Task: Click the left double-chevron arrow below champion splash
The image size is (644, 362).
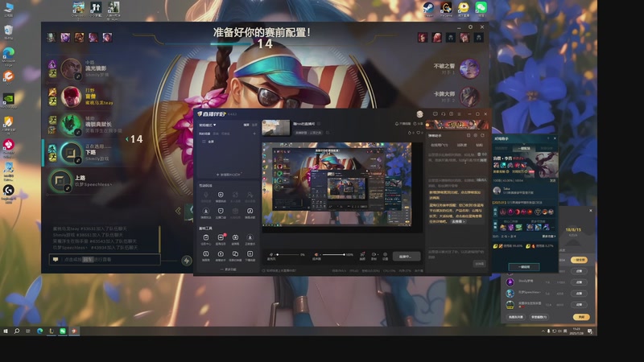Action: tap(178, 211)
